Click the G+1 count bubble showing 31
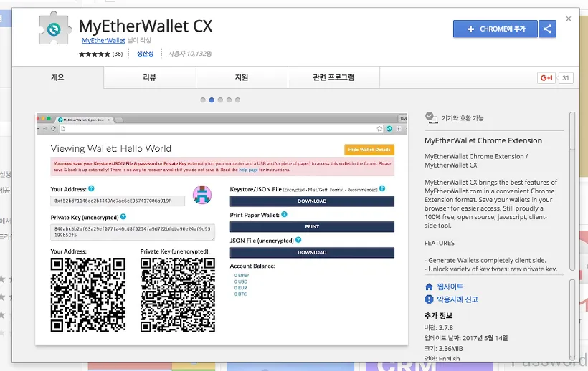The width and height of the screenshot is (588, 371). coord(566,78)
